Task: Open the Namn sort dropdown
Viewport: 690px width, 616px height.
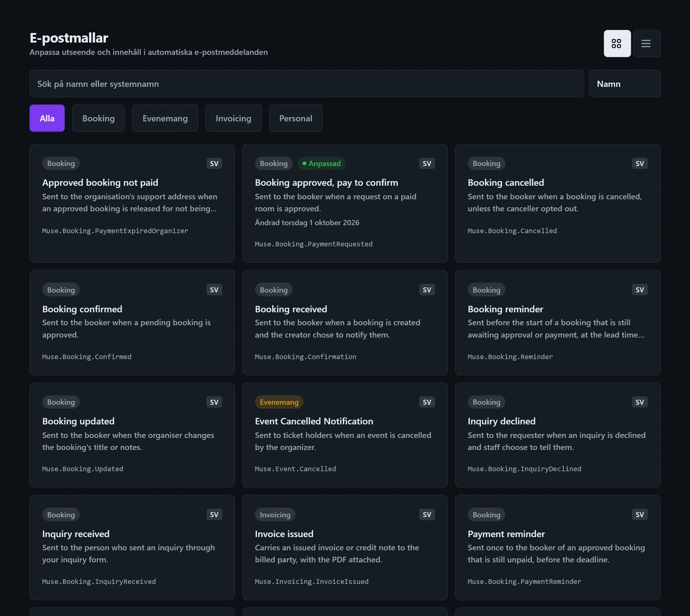Action: pos(624,84)
